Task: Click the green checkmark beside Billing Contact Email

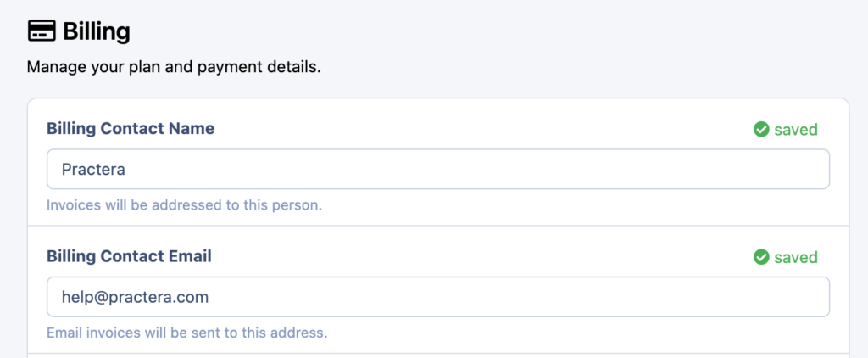Action: (761, 257)
